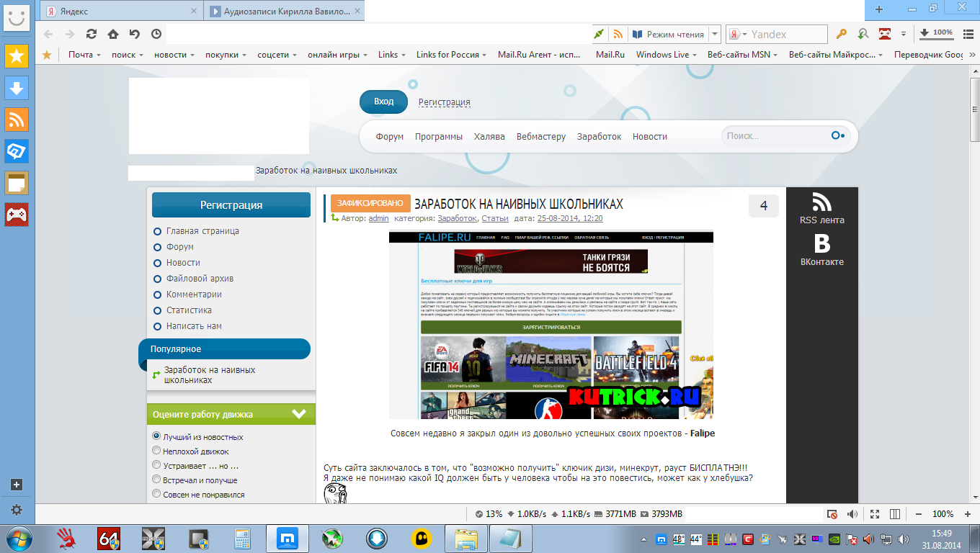Image resolution: width=980 pixels, height=553 pixels.
Task: Click the orange RSS icon in address bar
Action: tap(618, 34)
